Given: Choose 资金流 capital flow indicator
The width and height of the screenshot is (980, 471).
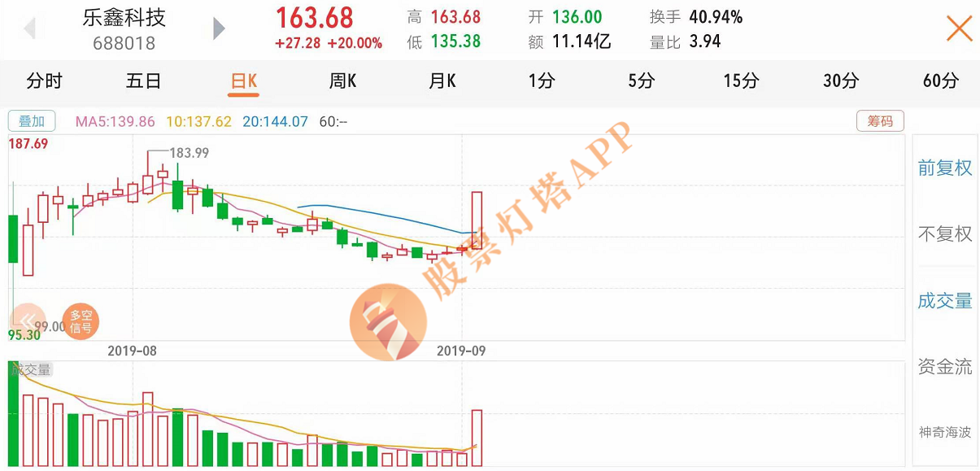Looking at the screenshot, I should 945,367.
